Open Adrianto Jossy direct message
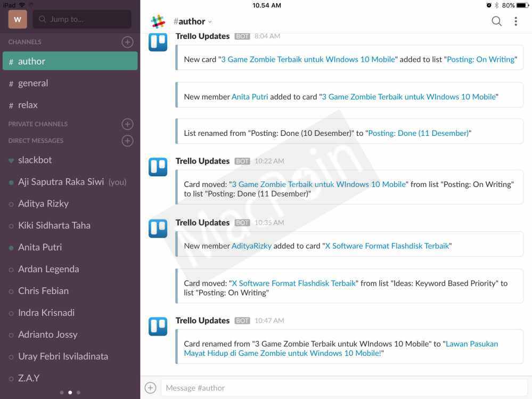The height and width of the screenshot is (399, 532). coord(70,335)
